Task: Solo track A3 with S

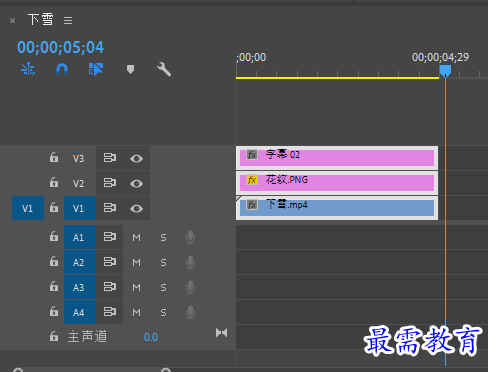Action: tap(163, 288)
